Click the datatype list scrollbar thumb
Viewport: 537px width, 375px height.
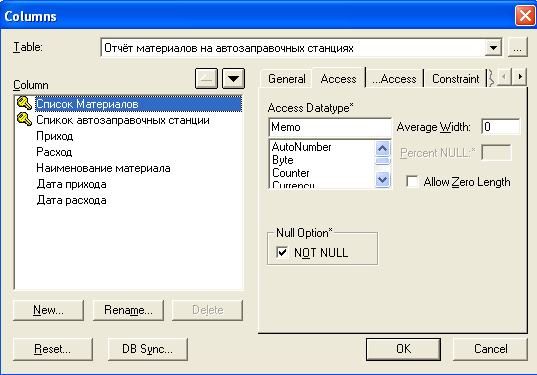coord(382,161)
